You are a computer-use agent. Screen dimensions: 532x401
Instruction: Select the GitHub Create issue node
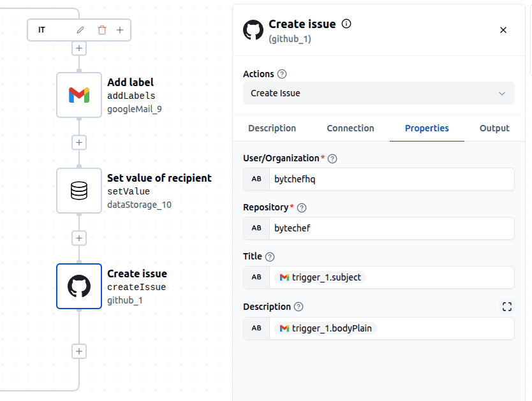coord(79,286)
